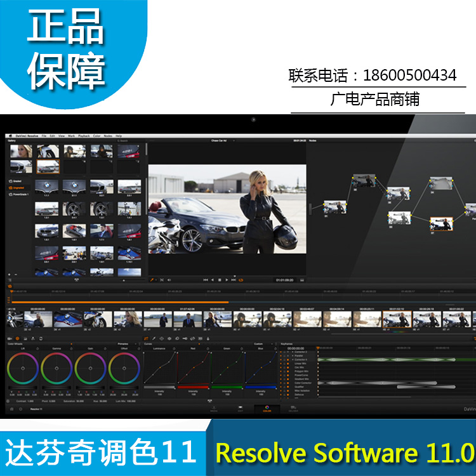Select the Qualifier eyedropper palette icon

pos(154,338)
